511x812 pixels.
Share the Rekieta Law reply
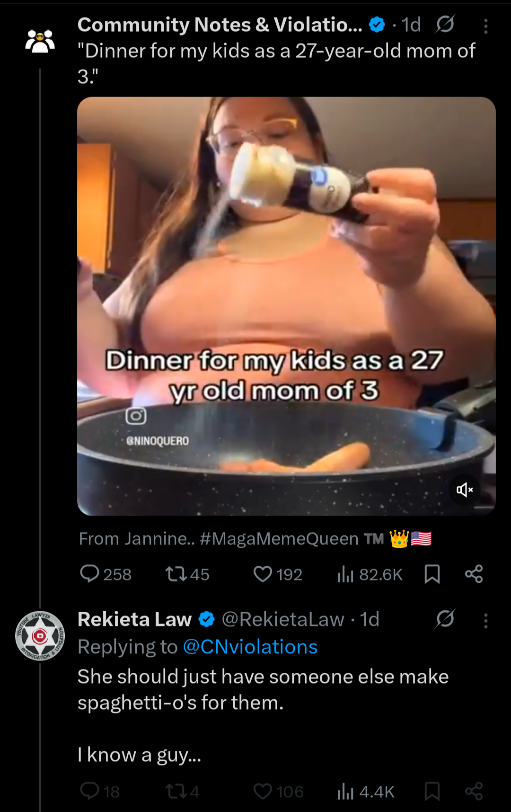click(474, 791)
